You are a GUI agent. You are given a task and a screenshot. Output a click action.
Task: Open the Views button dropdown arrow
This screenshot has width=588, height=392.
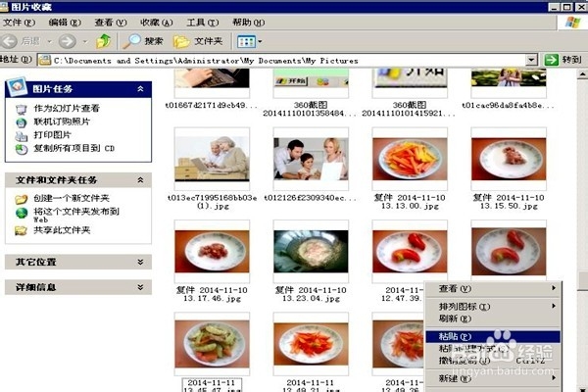point(260,41)
